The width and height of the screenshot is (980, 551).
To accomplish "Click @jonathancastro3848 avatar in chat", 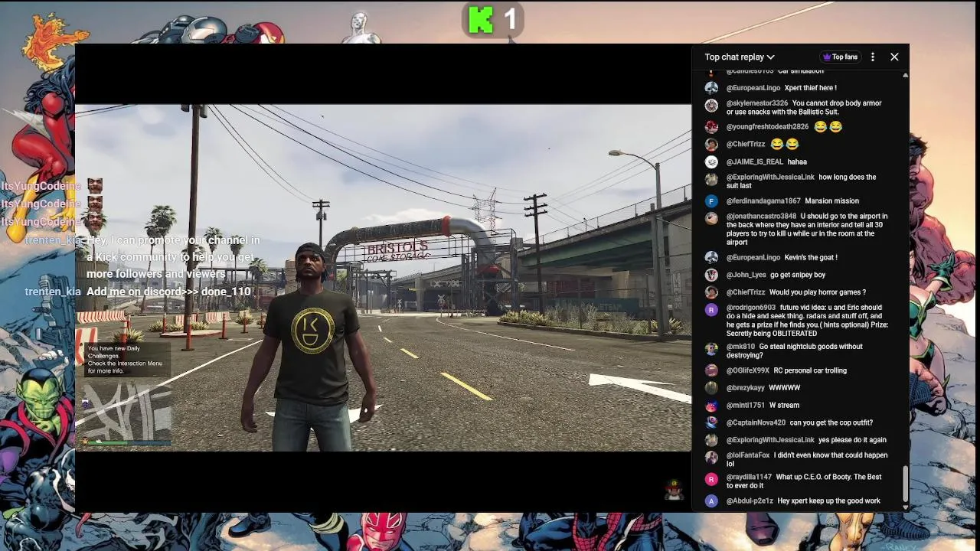I will tap(711, 218).
